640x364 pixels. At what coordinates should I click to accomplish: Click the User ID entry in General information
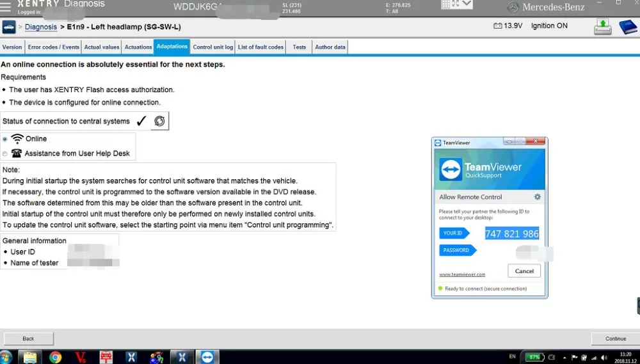point(22,252)
